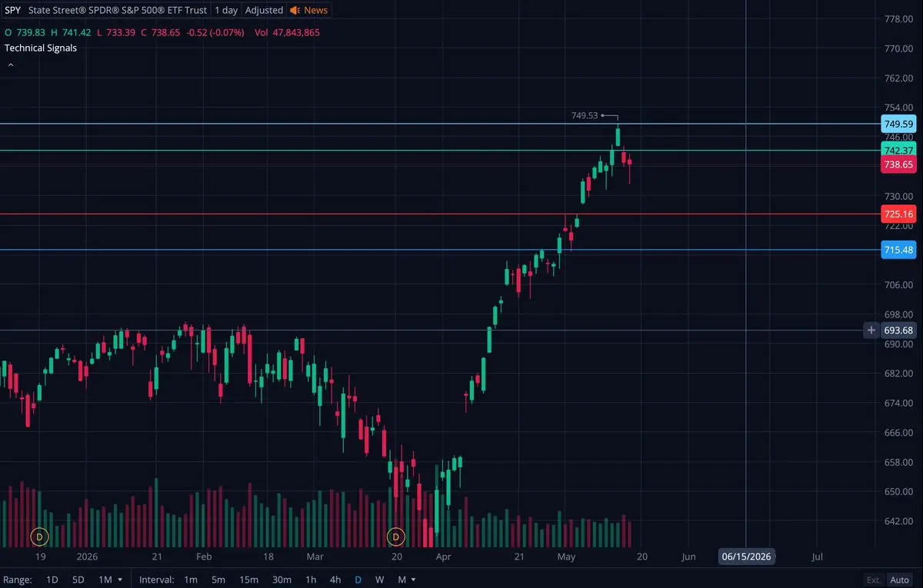Screen dimensions: 923x588
Task: Select the W weekly interval
Action: click(380, 580)
